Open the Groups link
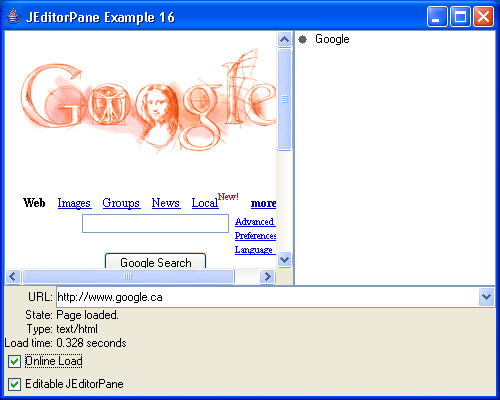The image size is (500, 400). point(121,203)
